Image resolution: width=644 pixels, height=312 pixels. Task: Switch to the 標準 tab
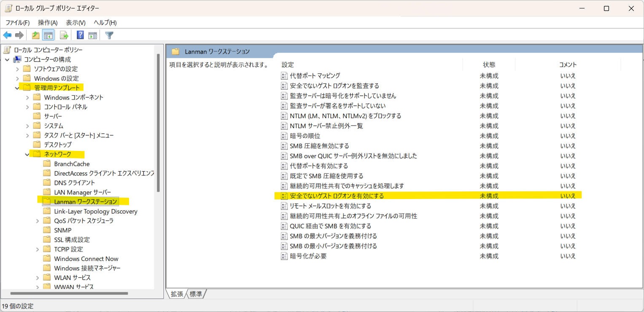tap(196, 294)
